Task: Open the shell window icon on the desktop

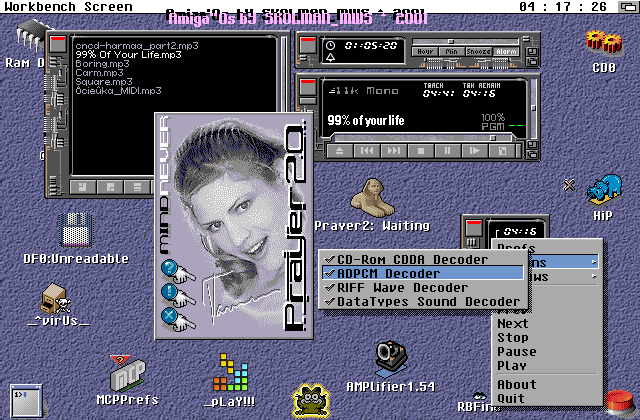Action: (26, 401)
